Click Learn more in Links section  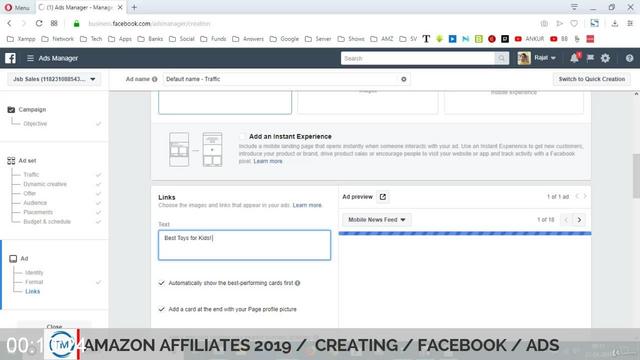307,205
